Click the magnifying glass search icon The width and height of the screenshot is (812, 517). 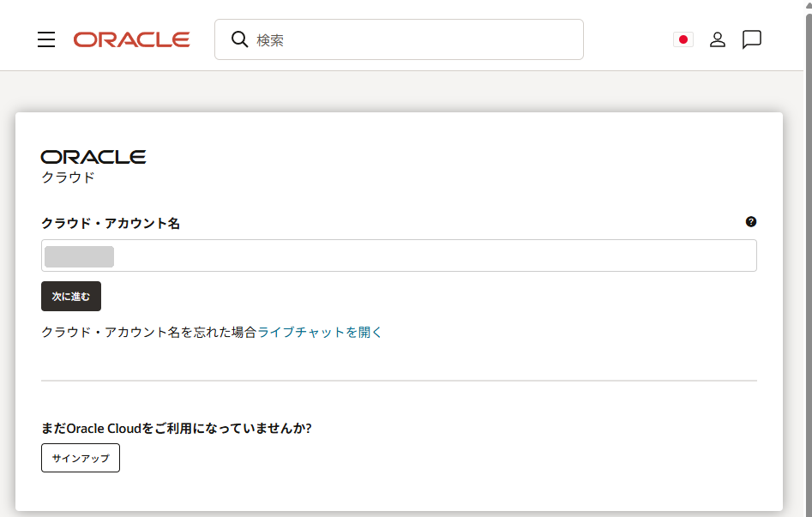tap(239, 39)
